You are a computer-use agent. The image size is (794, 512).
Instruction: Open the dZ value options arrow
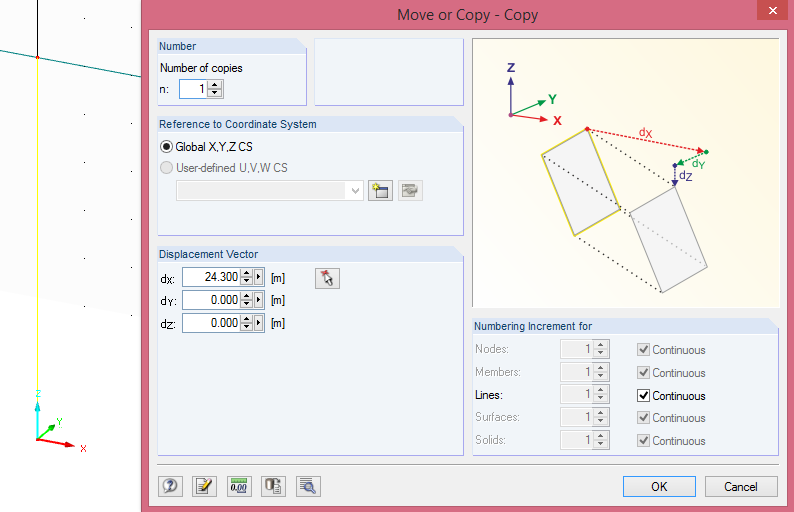[259, 323]
